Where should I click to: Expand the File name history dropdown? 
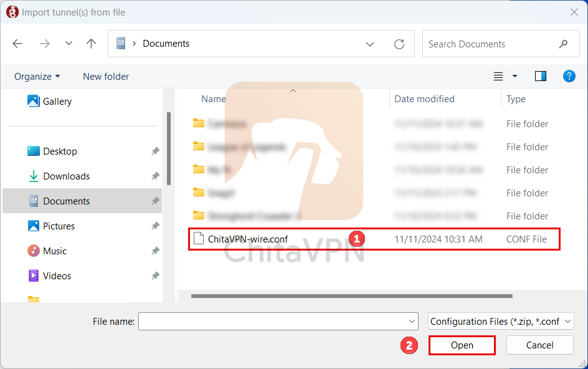pyautogui.click(x=412, y=322)
